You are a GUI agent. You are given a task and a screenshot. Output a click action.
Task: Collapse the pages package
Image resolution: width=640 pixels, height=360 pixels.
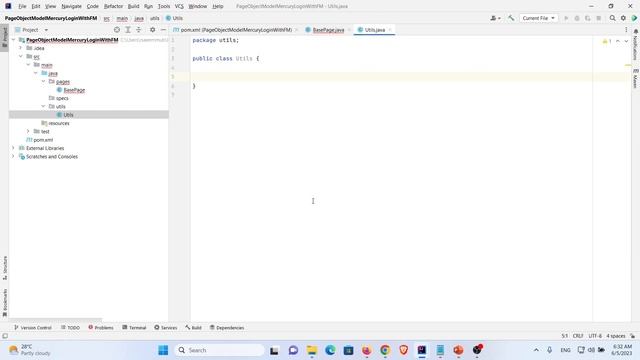click(x=43, y=81)
